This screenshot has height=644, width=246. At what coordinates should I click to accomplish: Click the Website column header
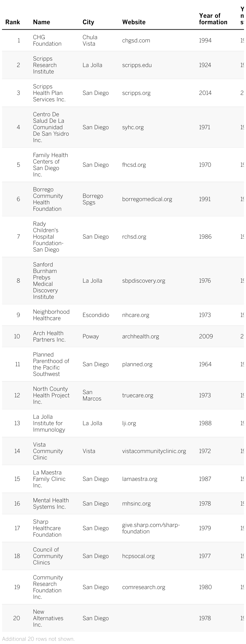[134, 22]
